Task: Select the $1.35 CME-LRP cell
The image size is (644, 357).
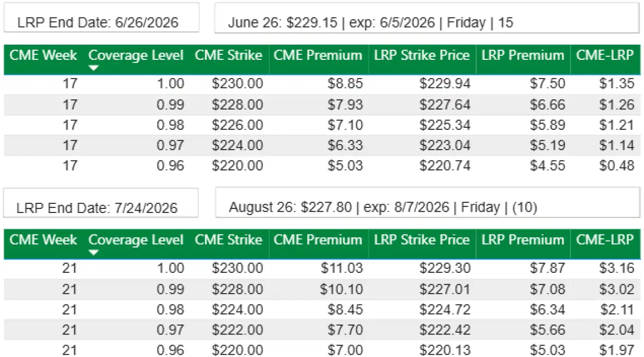Action: click(617, 84)
